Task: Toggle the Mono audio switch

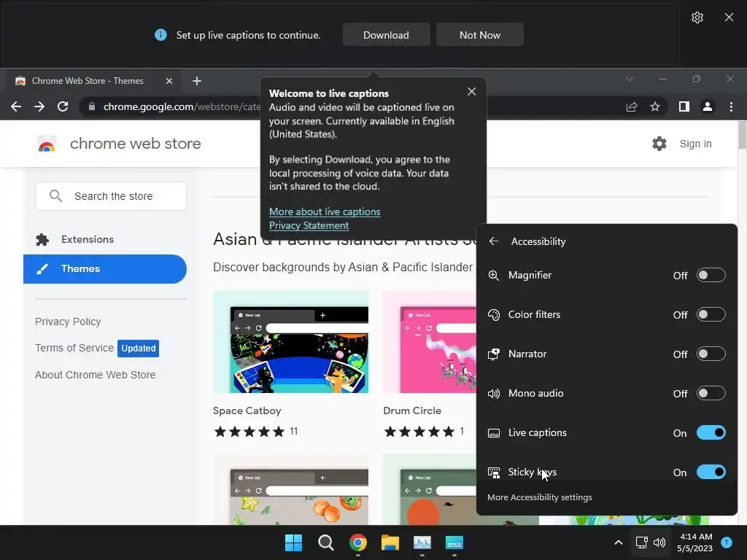Action: click(711, 393)
